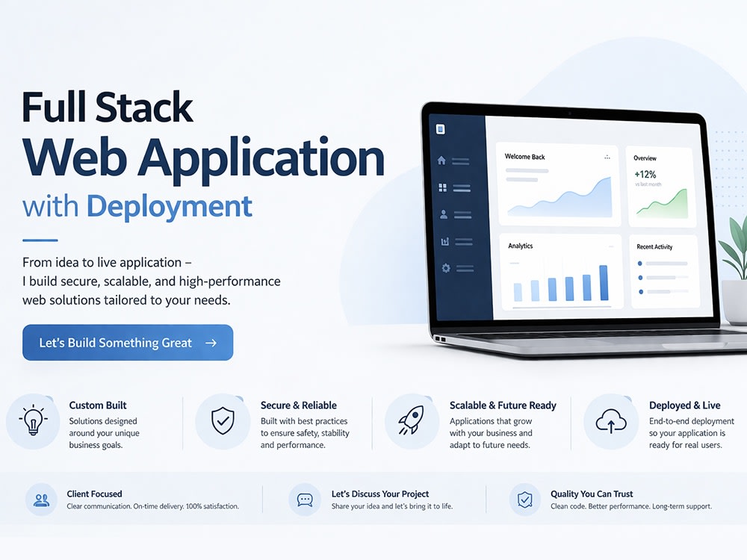Click the tallest bar in Analytics chart
The height and width of the screenshot is (560, 747).
[604, 282]
